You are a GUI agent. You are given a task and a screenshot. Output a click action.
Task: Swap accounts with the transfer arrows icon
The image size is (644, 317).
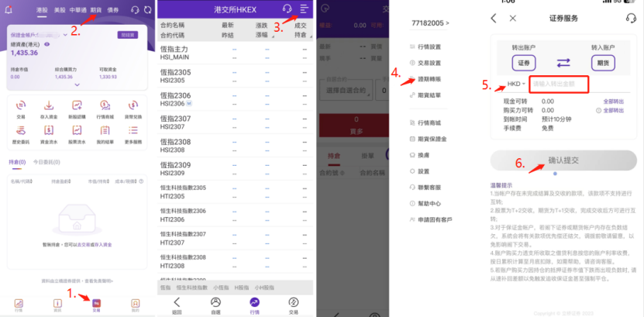(x=563, y=64)
